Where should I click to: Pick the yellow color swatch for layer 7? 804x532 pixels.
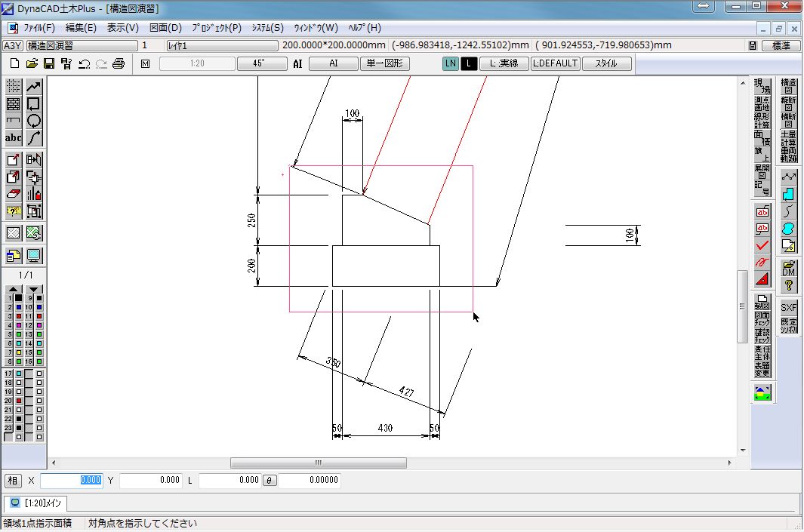point(18,352)
